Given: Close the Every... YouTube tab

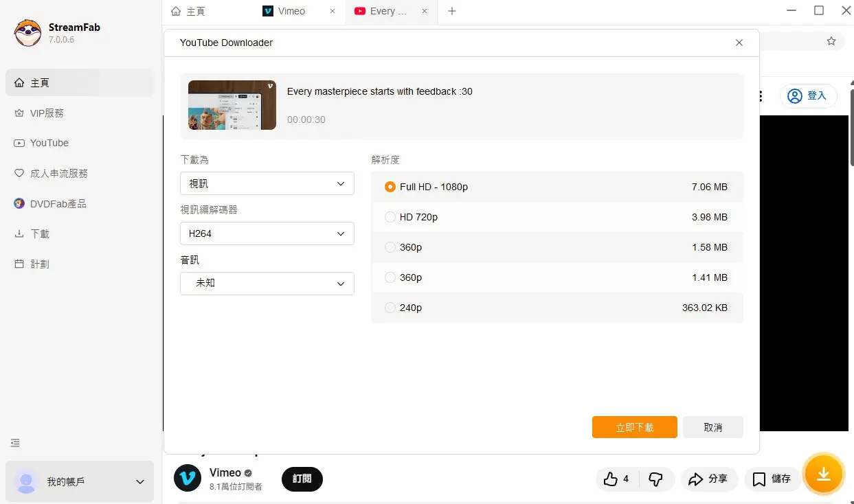Looking at the screenshot, I should pos(425,11).
